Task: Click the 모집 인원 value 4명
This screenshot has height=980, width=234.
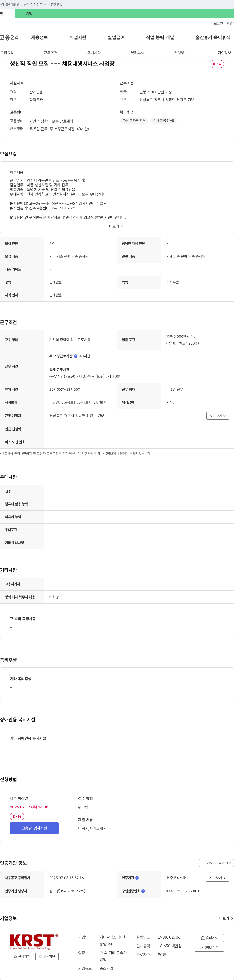Action: point(52,244)
